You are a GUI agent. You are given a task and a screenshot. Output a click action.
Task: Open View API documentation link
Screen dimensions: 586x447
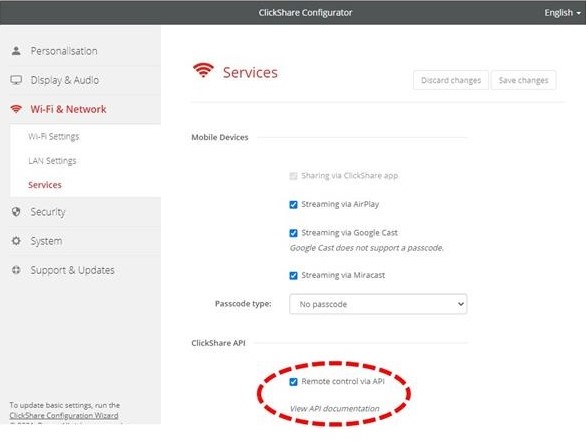click(334, 409)
